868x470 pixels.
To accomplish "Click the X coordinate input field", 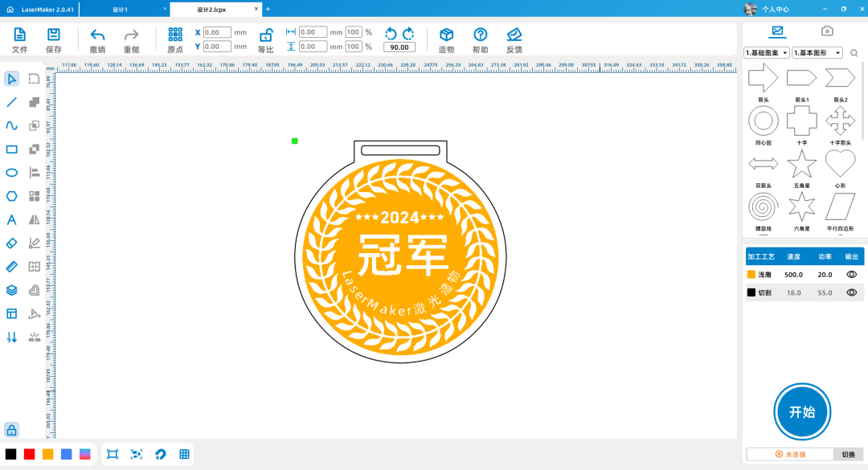I will point(216,33).
